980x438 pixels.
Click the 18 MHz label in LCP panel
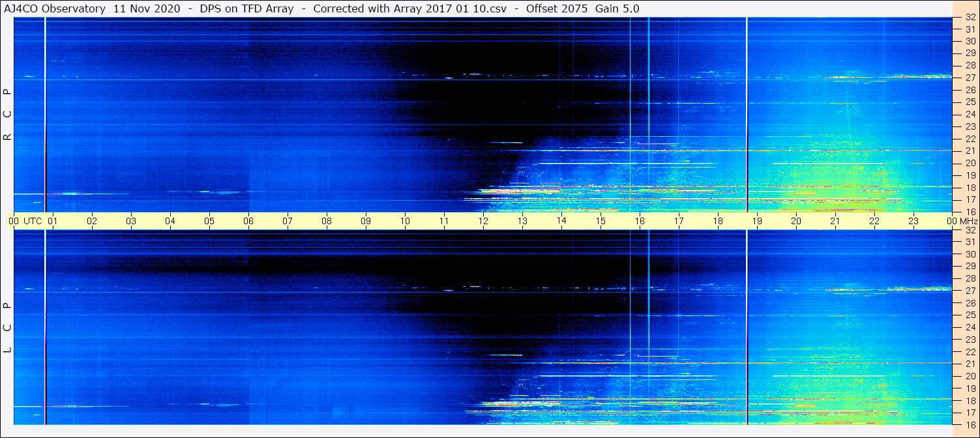pyautogui.click(x=969, y=400)
